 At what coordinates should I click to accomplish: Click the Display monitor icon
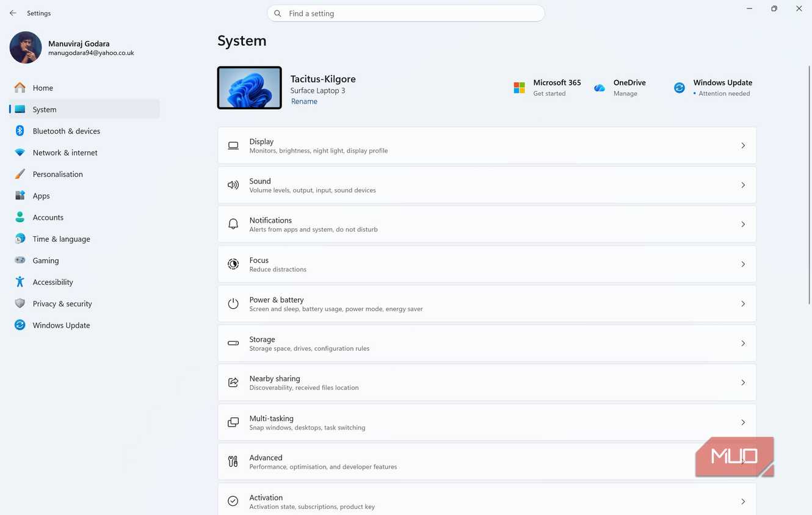tap(233, 146)
